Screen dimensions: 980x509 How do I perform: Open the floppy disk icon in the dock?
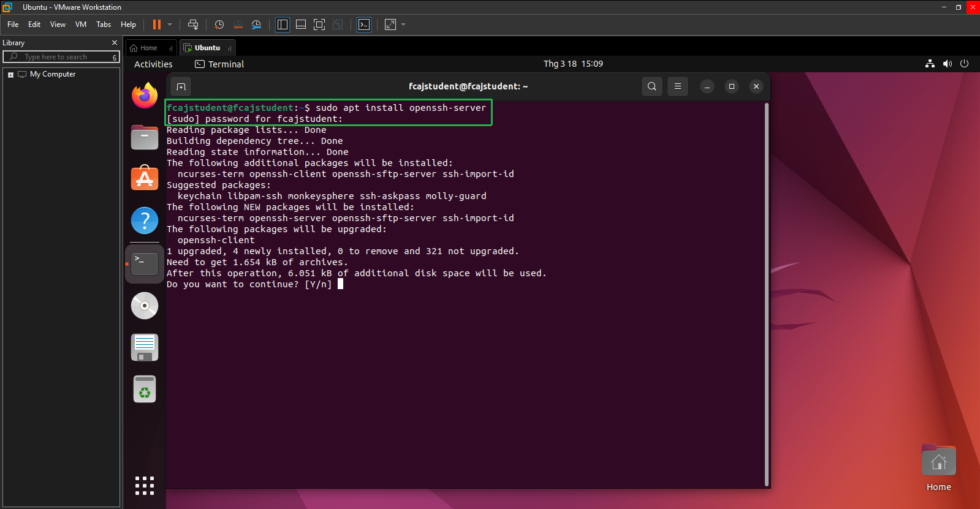click(x=145, y=347)
